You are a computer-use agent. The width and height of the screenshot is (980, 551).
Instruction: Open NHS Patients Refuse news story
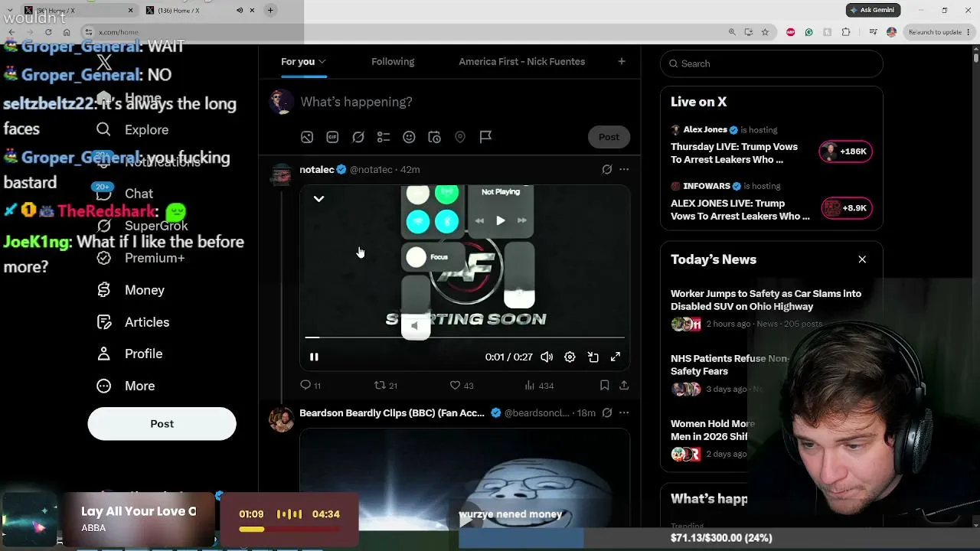[x=730, y=365]
